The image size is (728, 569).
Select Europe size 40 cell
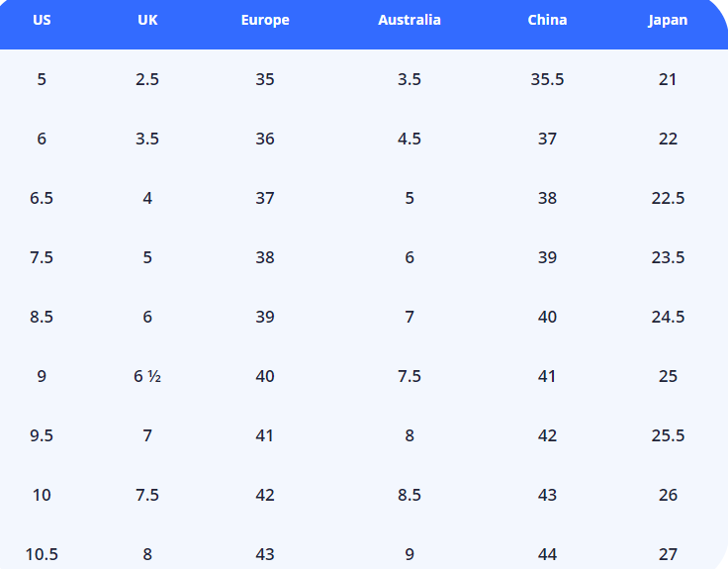pyautogui.click(x=265, y=376)
